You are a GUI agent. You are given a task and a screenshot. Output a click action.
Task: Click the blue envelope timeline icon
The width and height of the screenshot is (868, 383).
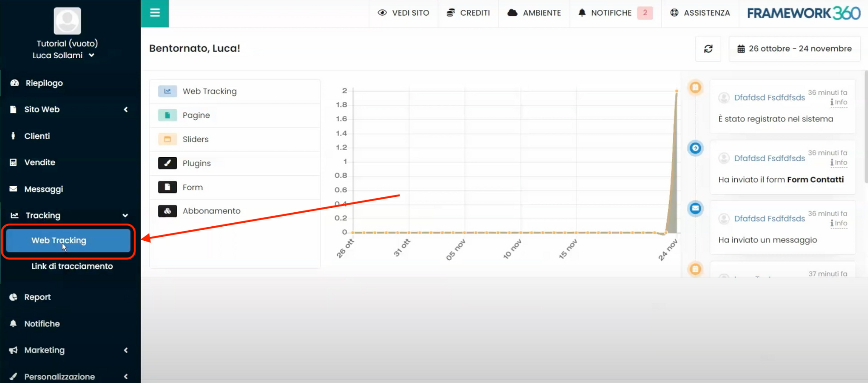tap(695, 208)
